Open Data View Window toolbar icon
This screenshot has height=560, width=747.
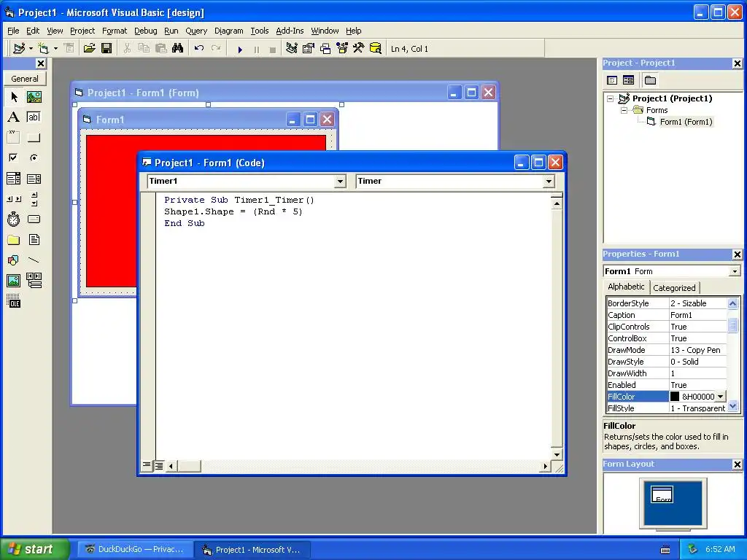point(376,49)
